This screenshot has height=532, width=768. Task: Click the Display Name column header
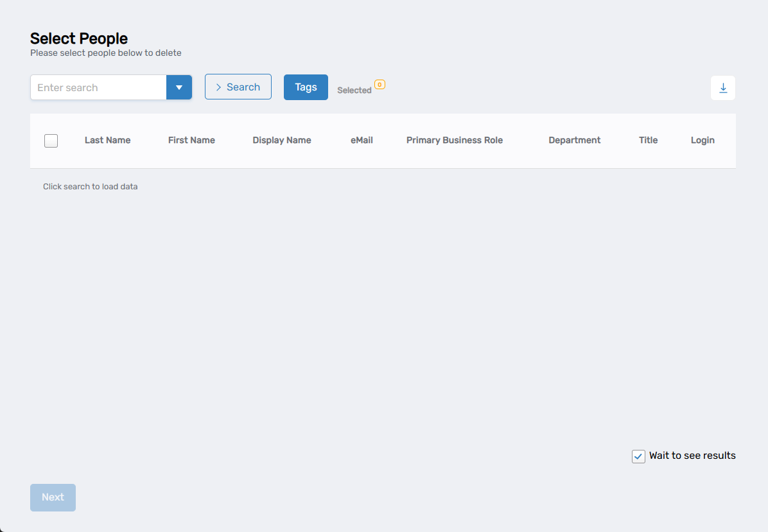click(282, 141)
